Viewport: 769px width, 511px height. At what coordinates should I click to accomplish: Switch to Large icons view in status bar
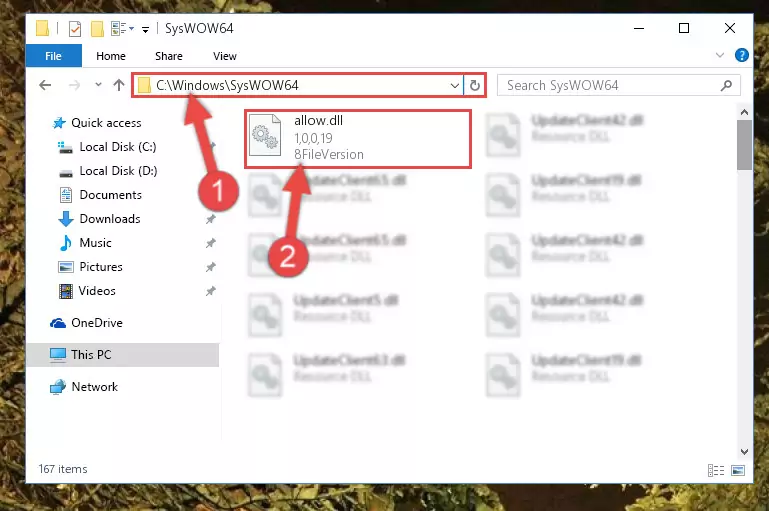coord(738,470)
